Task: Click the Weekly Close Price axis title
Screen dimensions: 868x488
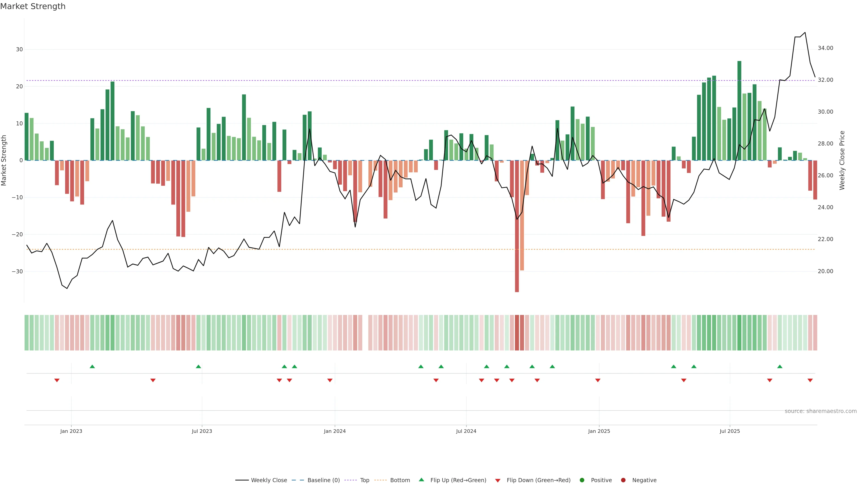Action: 842,160
